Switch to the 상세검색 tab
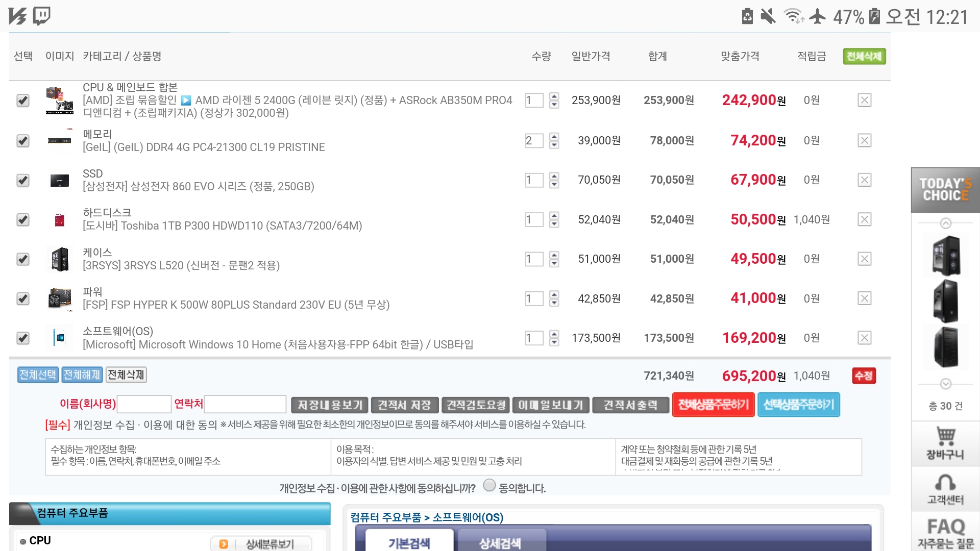The image size is (980, 551). (x=500, y=543)
